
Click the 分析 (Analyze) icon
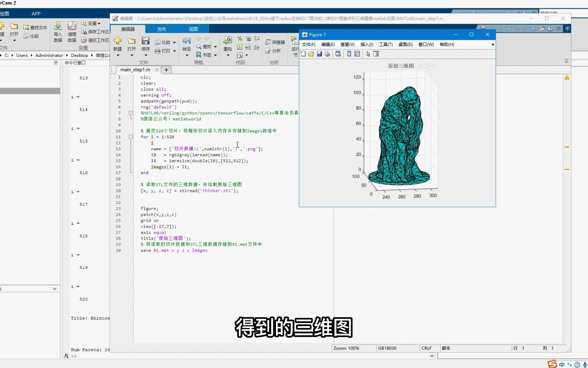[268, 51]
